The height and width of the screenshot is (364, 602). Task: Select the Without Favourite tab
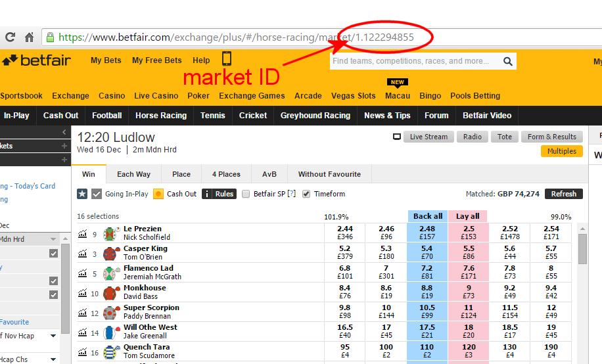click(x=329, y=174)
